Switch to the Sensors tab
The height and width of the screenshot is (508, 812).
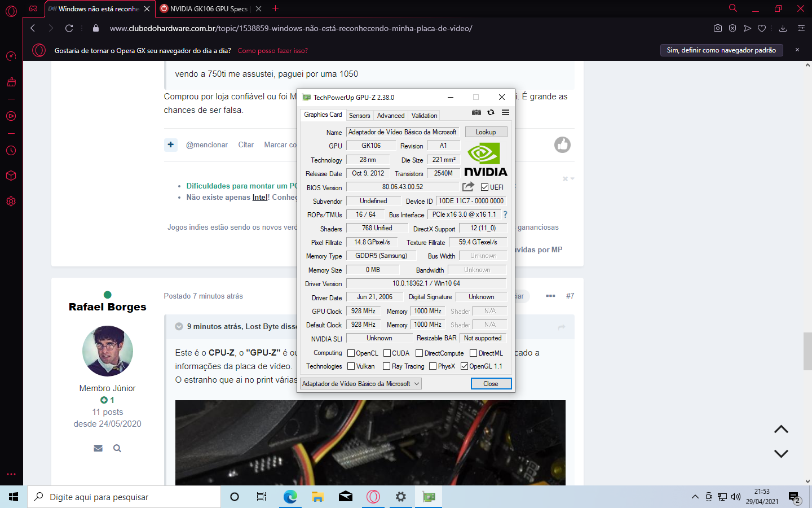pyautogui.click(x=359, y=115)
